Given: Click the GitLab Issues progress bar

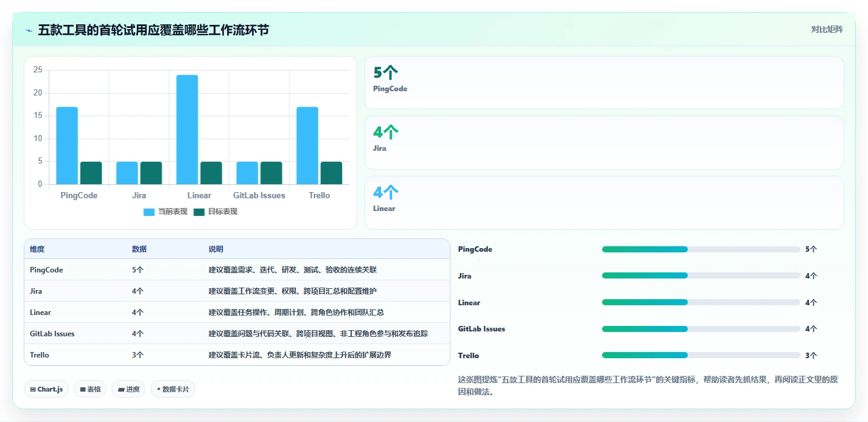Looking at the screenshot, I should click(701, 329).
